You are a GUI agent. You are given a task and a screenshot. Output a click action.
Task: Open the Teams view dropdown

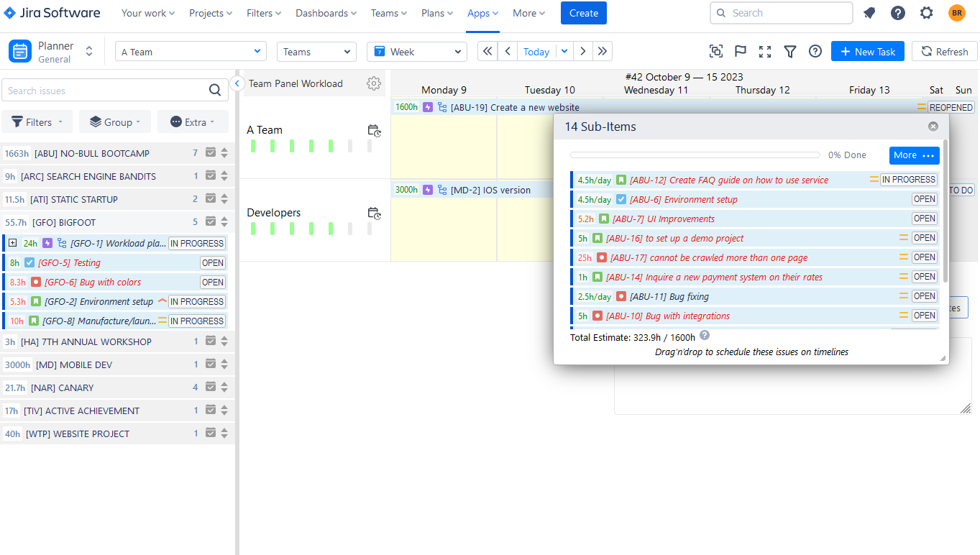tap(316, 51)
